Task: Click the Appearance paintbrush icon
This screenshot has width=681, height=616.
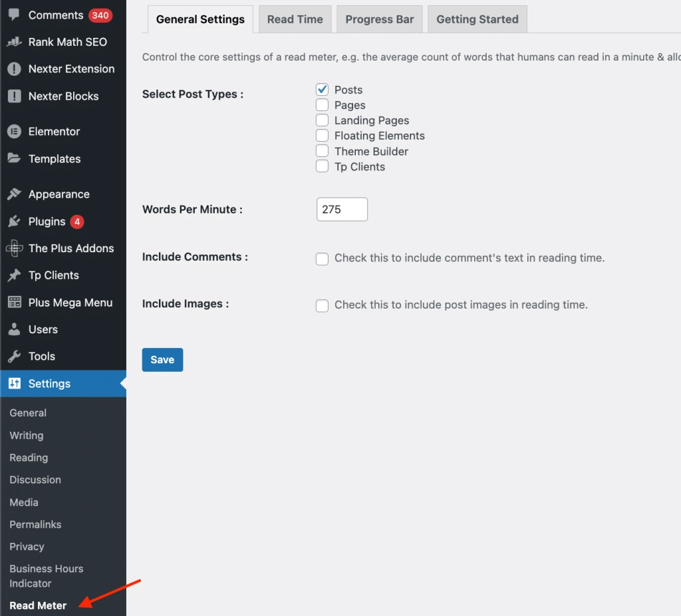Action: pos(14,194)
